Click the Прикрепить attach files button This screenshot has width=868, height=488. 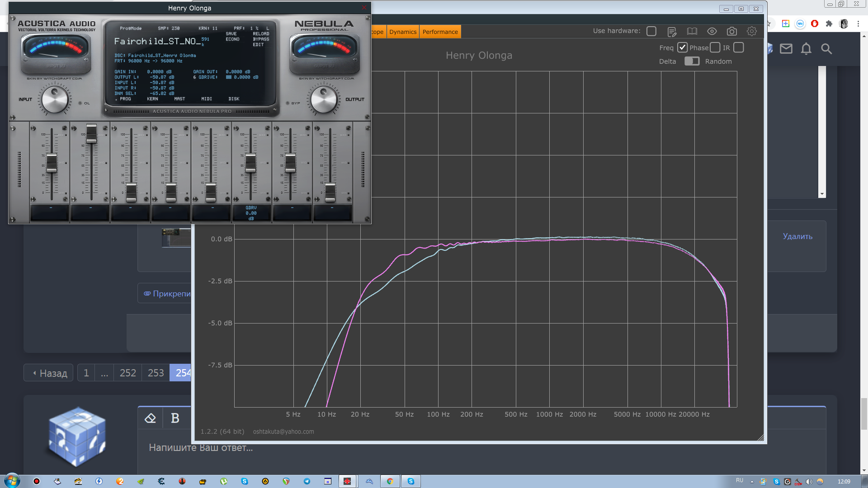coord(165,294)
